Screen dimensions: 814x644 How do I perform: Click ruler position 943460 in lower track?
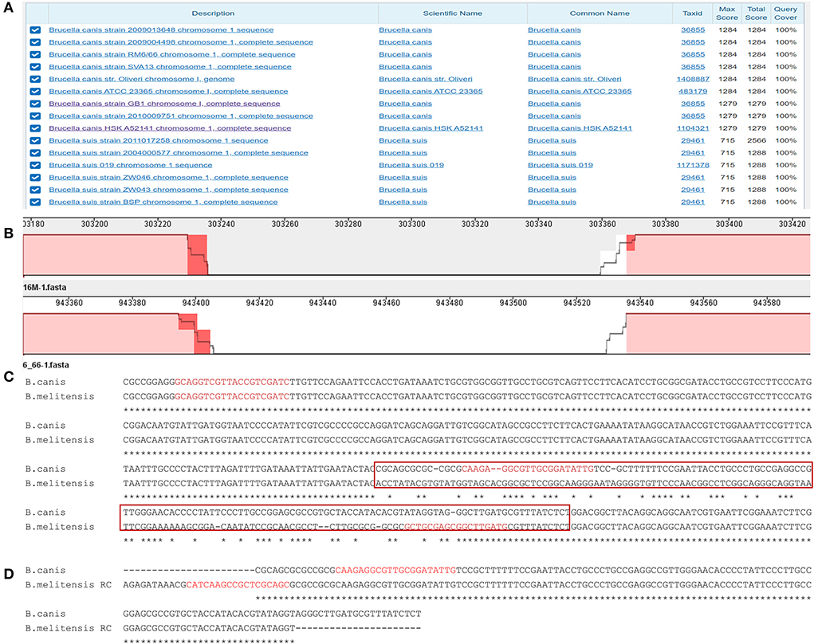pyautogui.click(x=386, y=303)
